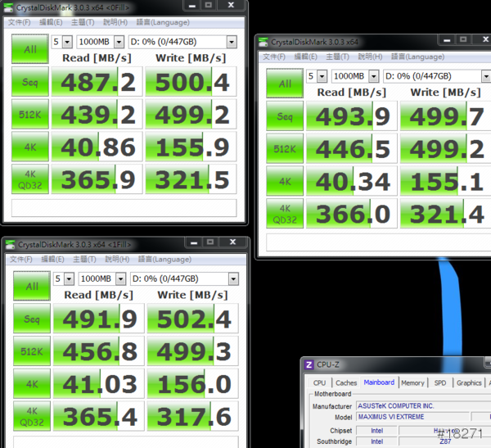This screenshot has height=448, width=491.
Task: Start the 512K test in the 0Fill window
Action: (30, 114)
